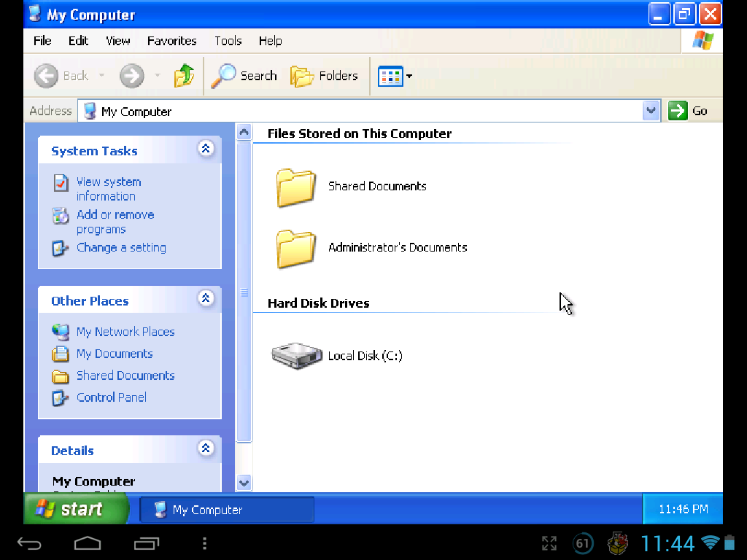
Task: Tap the fullscreen expand status icon
Action: point(549,543)
